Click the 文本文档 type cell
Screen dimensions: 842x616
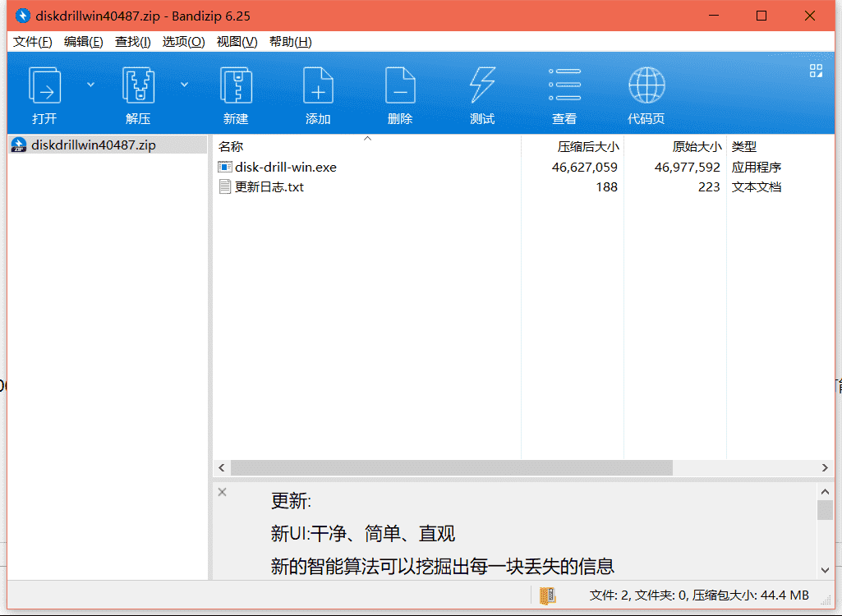pos(756,187)
